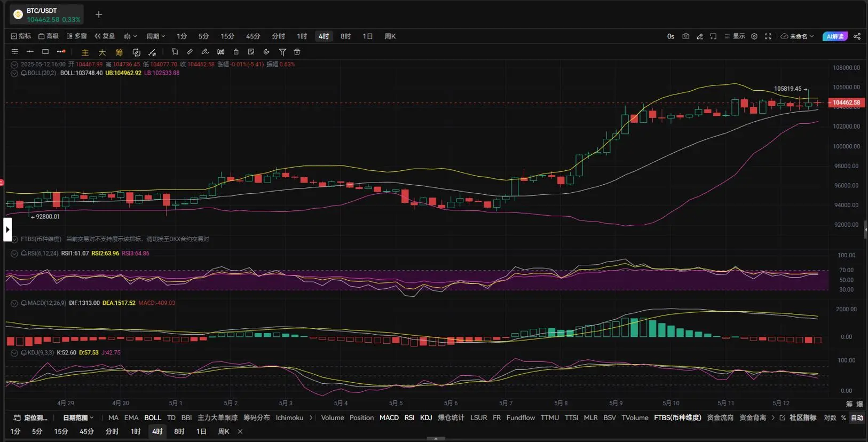This screenshot has height=442, width=868.
Task: Select 1日 timeframe in the top toolbar
Action: [368, 36]
